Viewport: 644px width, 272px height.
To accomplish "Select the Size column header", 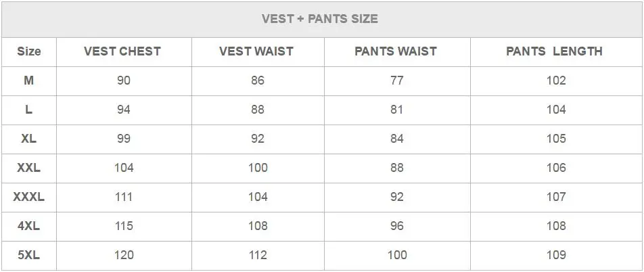I will (28, 51).
